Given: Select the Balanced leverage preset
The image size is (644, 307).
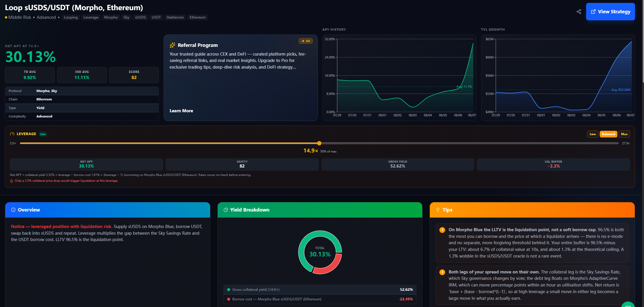Looking at the screenshot, I should 608,134.
